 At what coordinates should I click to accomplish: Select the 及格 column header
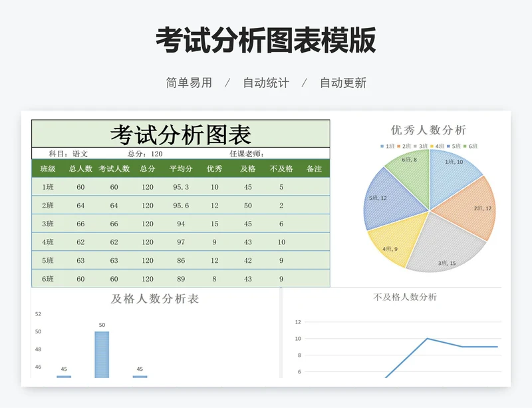[x=247, y=168]
